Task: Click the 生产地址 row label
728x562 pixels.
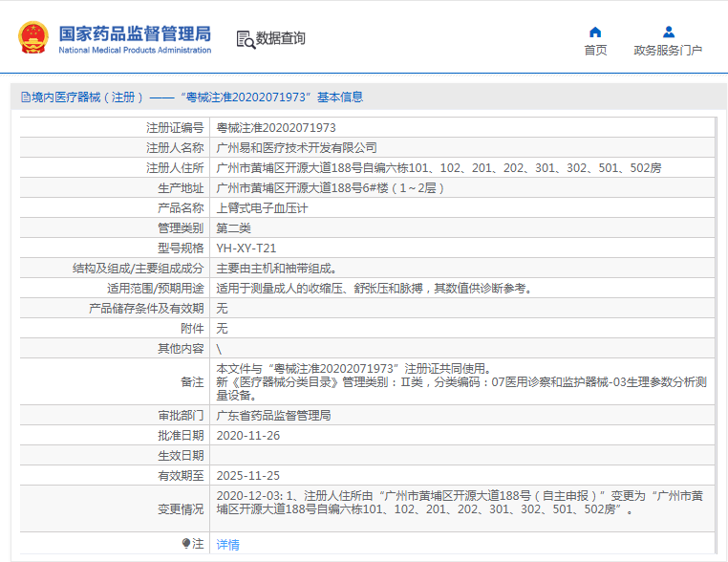Action: 181,187
